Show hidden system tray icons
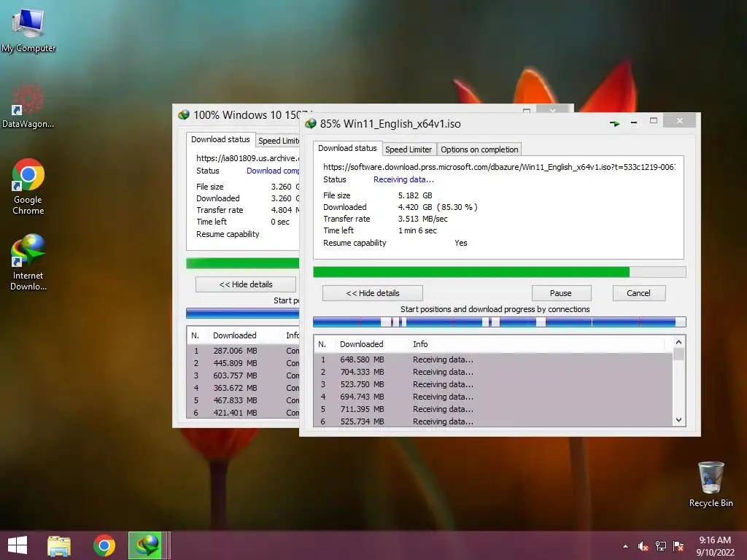 pos(625,547)
